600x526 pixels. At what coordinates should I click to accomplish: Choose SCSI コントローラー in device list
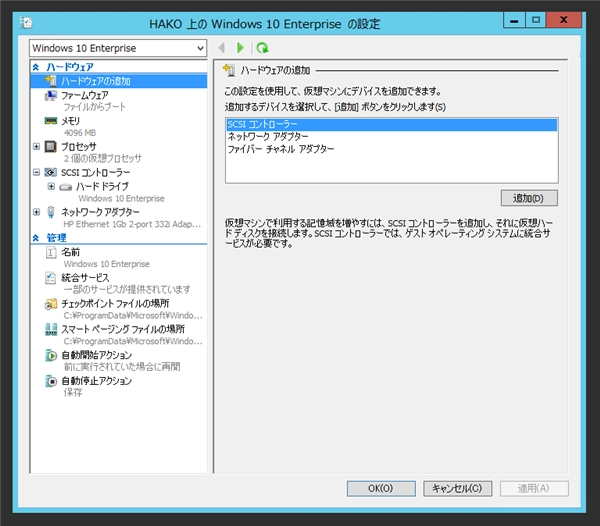tap(391, 124)
